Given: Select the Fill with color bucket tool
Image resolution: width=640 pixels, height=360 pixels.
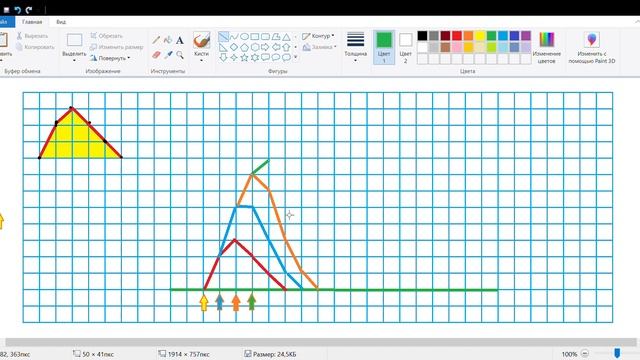Looking at the screenshot, I should [x=168, y=40].
